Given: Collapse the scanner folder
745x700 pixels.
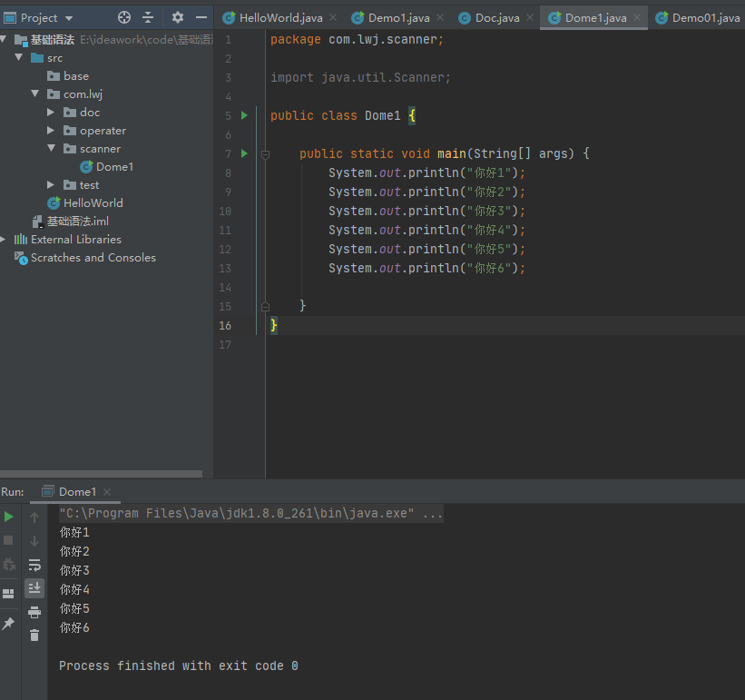Looking at the screenshot, I should 52,149.
